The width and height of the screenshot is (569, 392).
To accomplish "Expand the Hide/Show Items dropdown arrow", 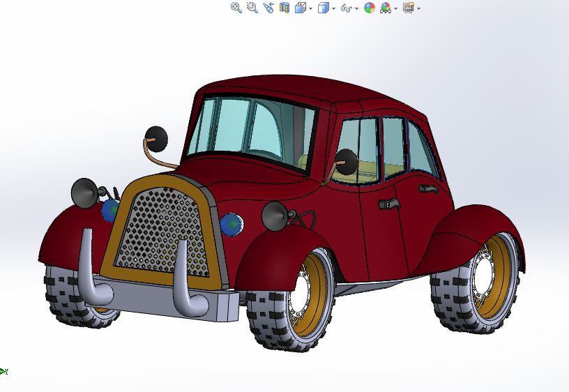I will (357, 8).
